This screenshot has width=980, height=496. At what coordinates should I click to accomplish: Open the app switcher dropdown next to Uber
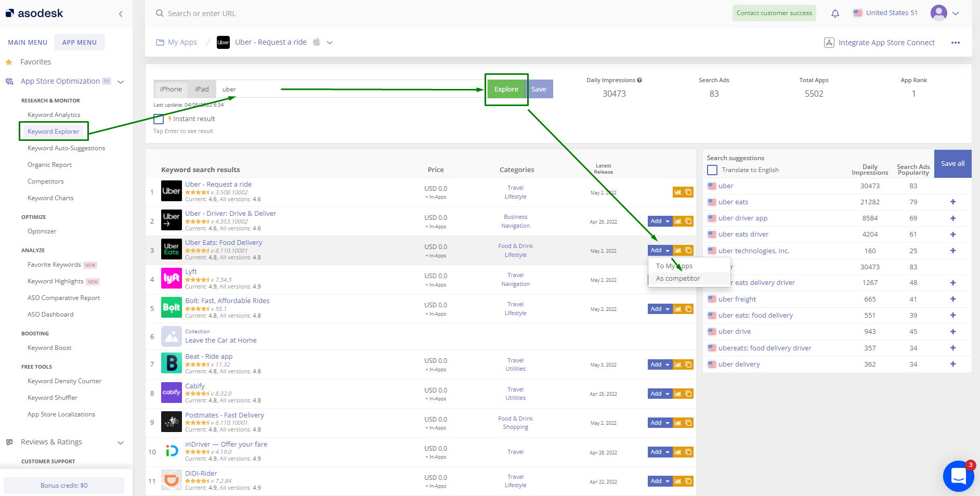pos(330,43)
